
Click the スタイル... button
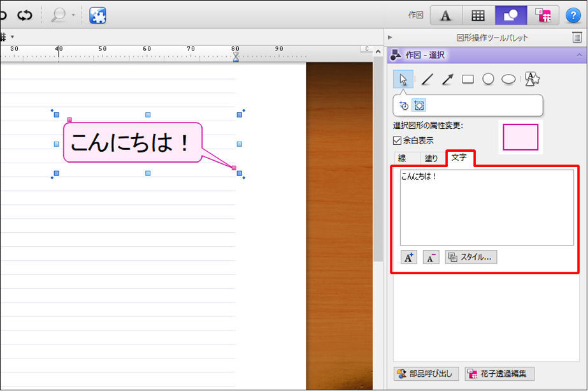tap(471, 257)
